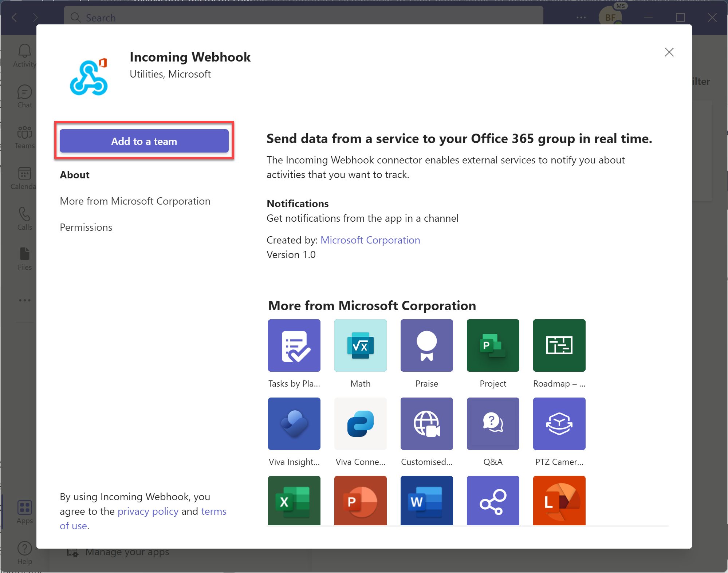The image size is (728, 573).
Task: Expand More from Microsoft Corporation section
Action: (135, 201)
